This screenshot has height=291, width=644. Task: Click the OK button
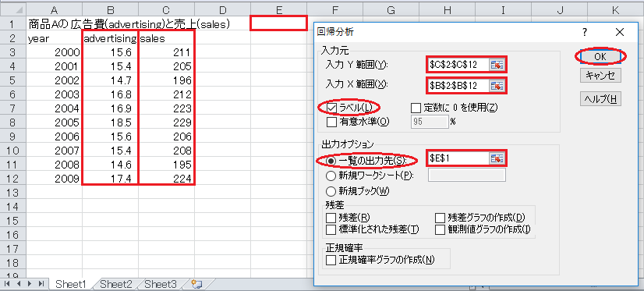coord(600,57)
